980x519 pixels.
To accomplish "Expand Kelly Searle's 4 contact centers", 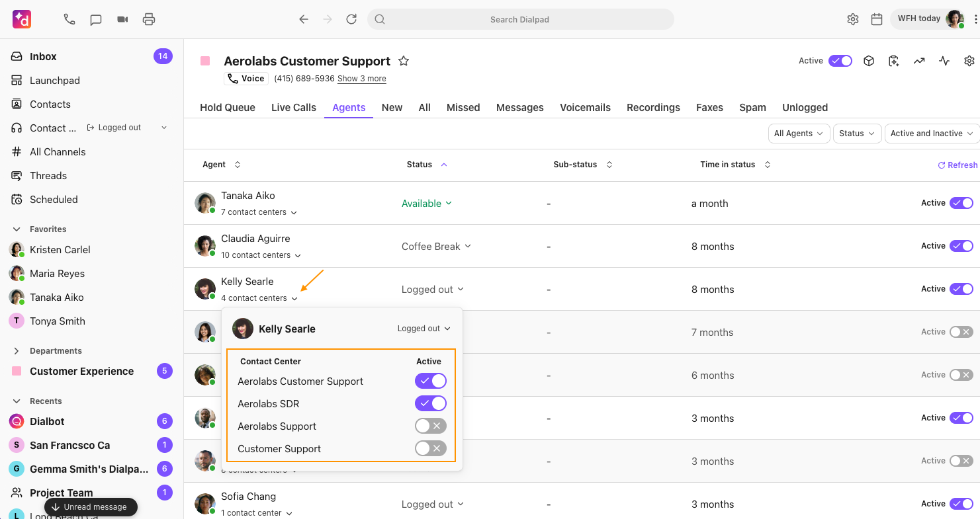I will tap(259, 298).
